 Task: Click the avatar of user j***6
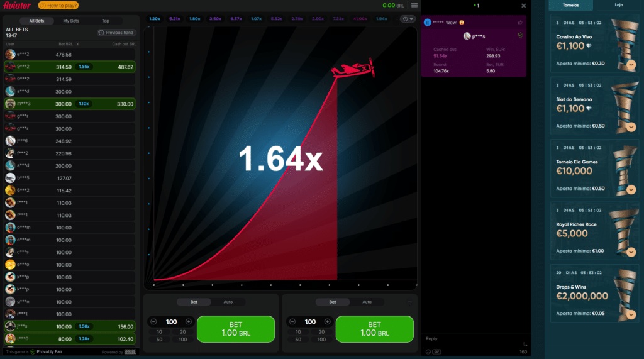coord(10,141)
